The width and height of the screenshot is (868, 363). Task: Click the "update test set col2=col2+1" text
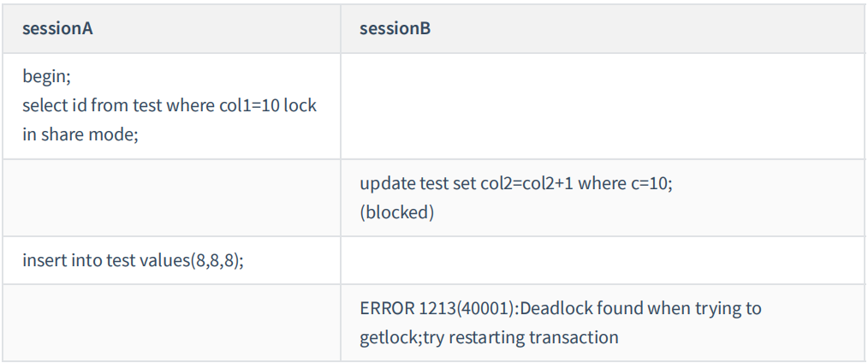coord(467,184)
